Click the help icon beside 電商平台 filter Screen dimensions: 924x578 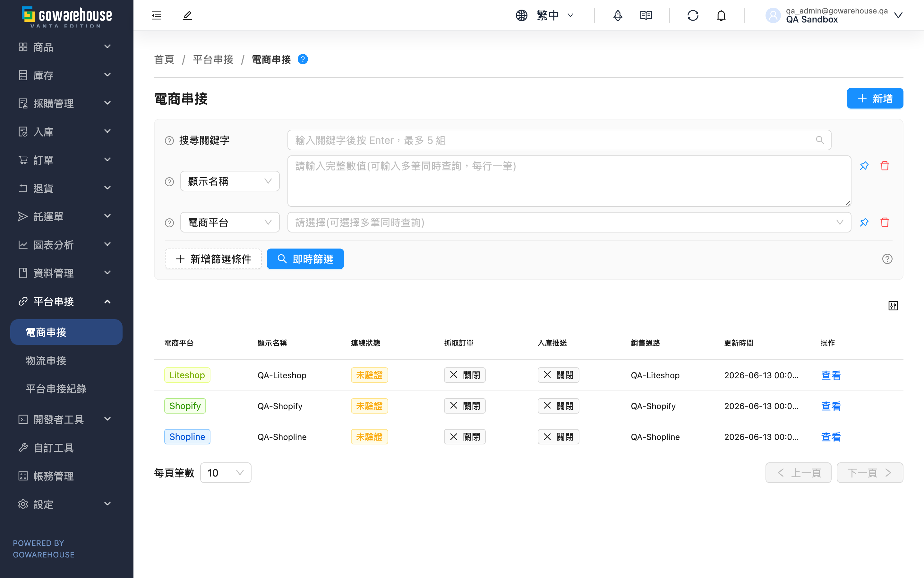[x=169, y=223]
